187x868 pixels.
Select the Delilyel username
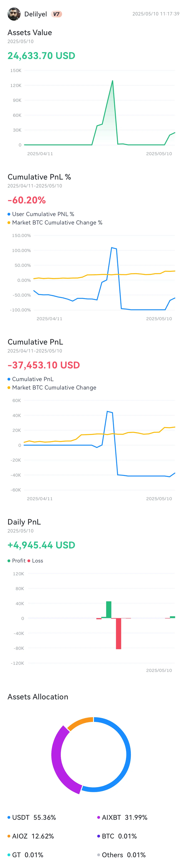point(36,14)
